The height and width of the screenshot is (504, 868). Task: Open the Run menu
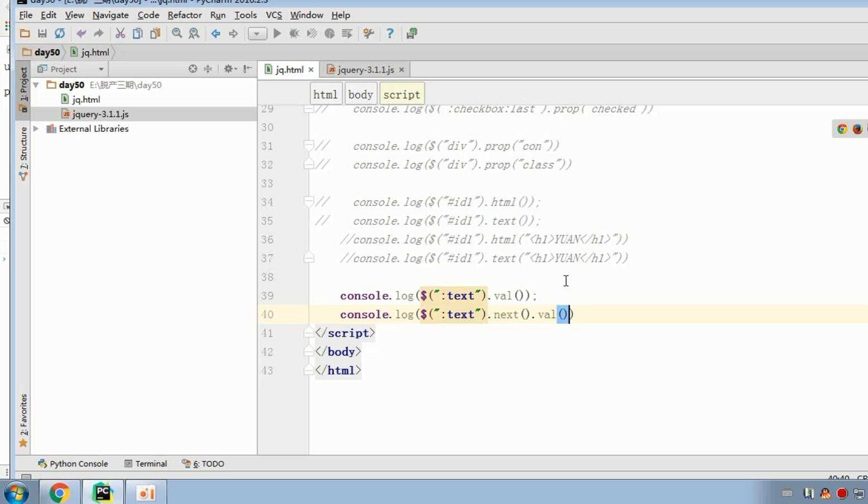pyautogui.click(x=218, y=15)
